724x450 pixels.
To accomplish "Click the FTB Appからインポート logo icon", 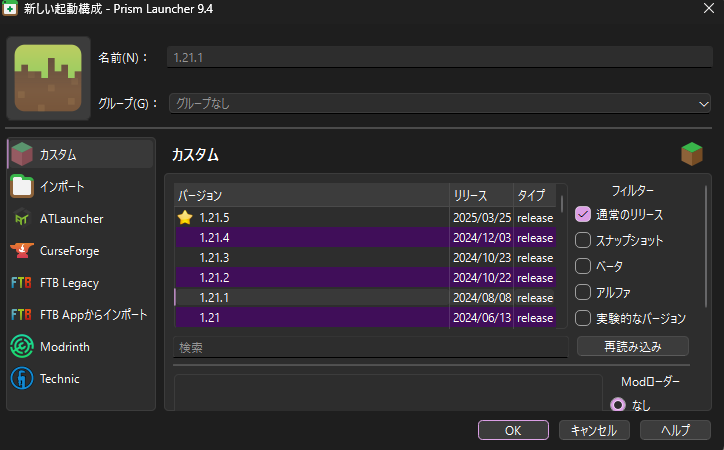I will 21,314.
